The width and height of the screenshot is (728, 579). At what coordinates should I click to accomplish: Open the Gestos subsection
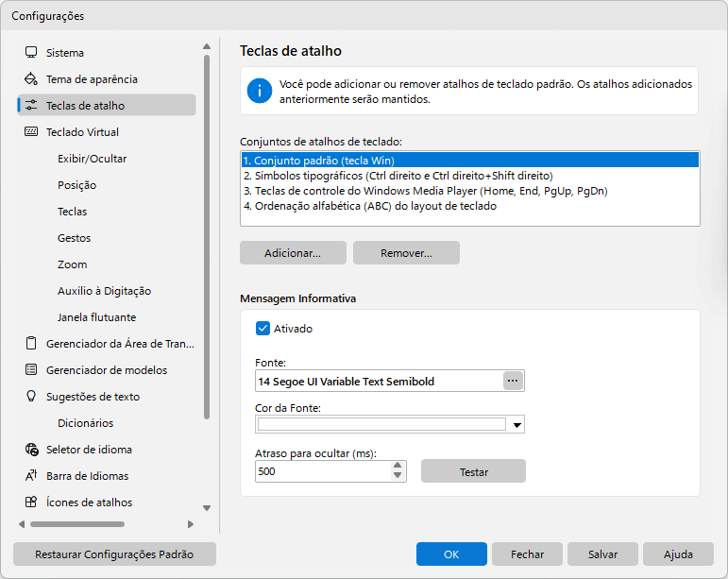point(75,238)
